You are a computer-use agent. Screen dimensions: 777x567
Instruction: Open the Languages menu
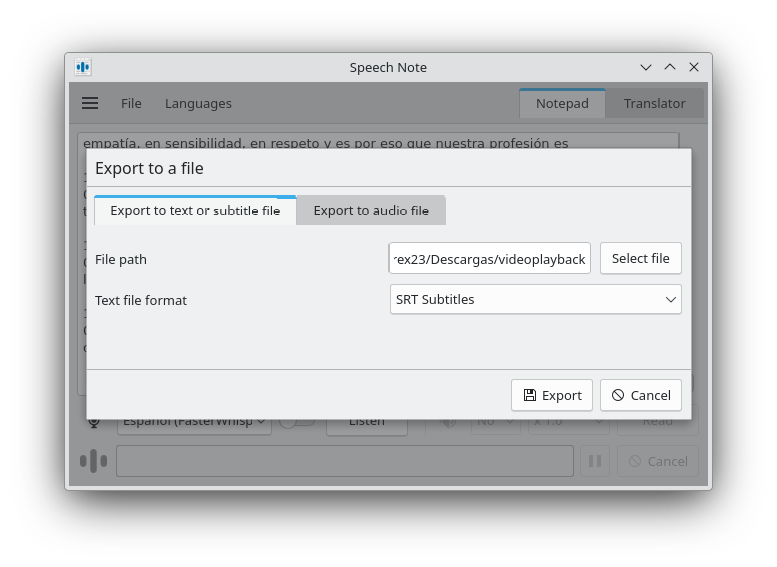pos(198,103)
